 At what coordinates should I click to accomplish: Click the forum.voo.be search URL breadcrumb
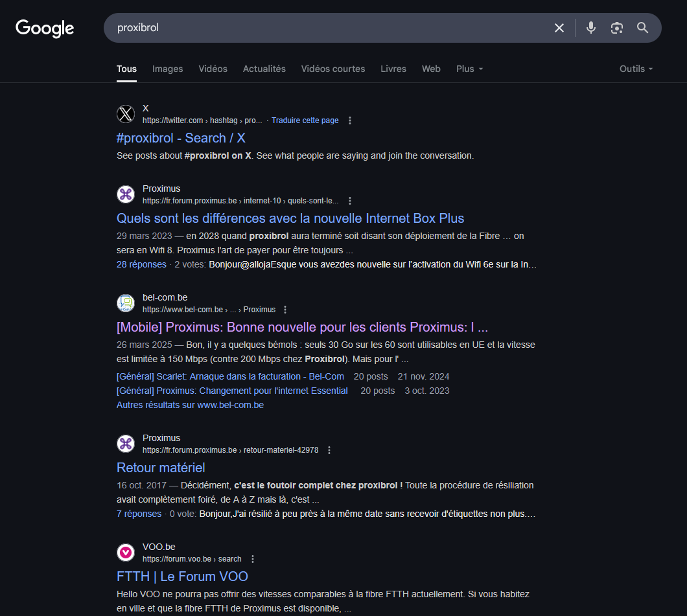[x=192, y=559]
